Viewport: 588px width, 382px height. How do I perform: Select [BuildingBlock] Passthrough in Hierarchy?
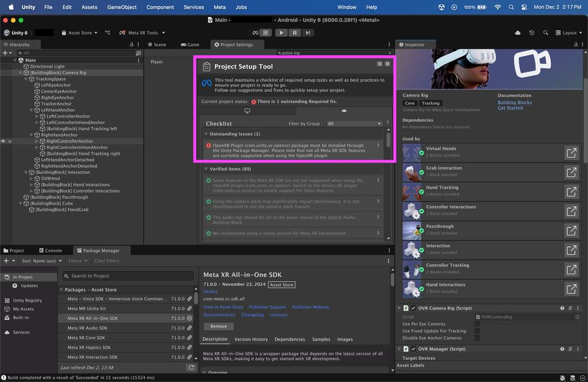tap(59, 197)
